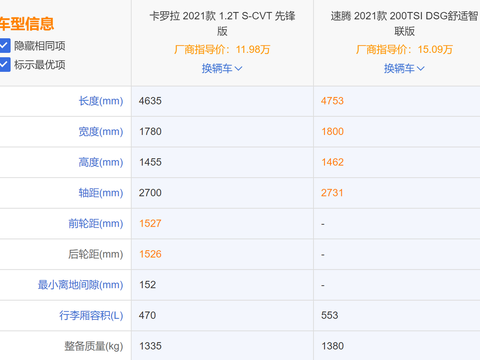This screenshot has width=480, height=360.
Task: Select the 4753 length value
Action: 332,101
